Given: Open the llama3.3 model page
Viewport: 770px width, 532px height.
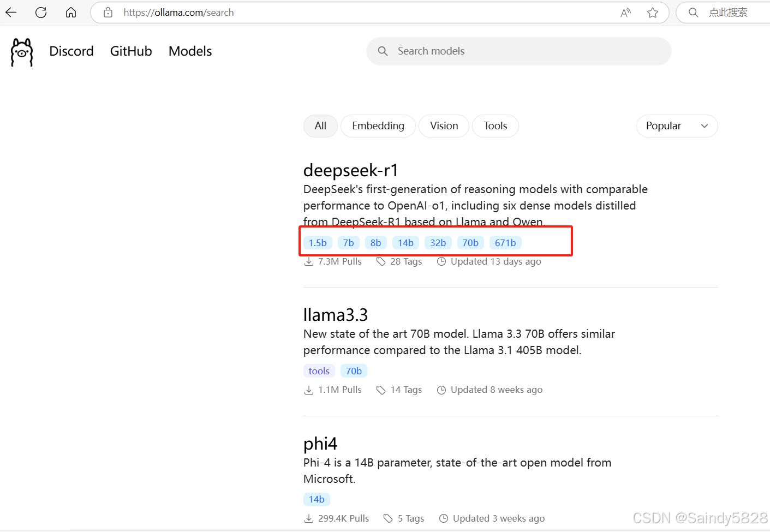Looking at the screenshot, I should (336, 315).
